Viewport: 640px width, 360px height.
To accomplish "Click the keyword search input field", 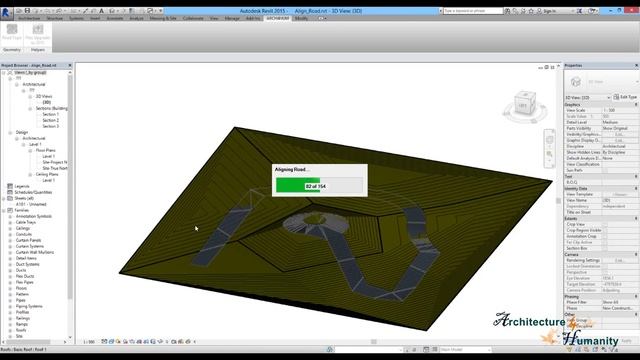I will pos(473,11).
